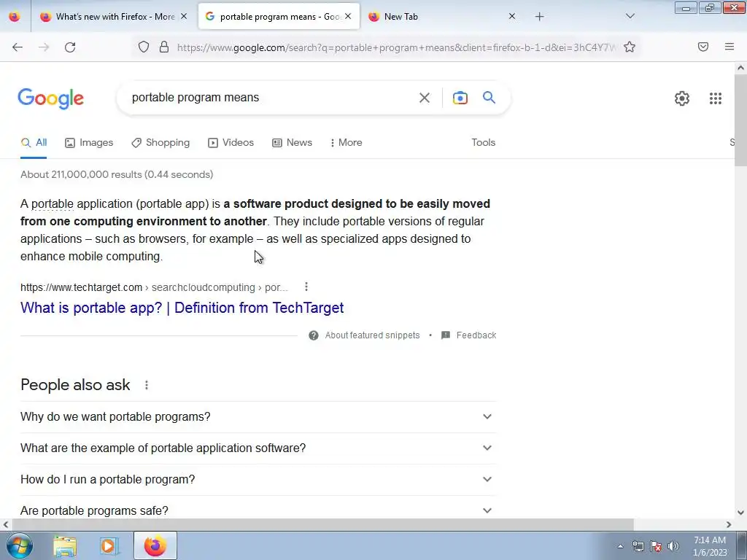The height and width of the screenshot is (560, 747).
Task: Open the More search categories menu
Action: pyautogui.click(x=347, y=142)
